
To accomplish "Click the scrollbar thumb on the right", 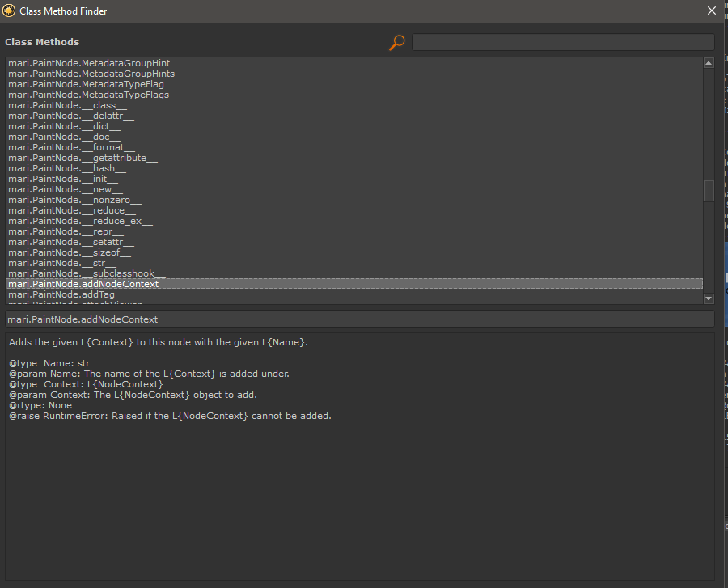I will click(x=709, y=192).
